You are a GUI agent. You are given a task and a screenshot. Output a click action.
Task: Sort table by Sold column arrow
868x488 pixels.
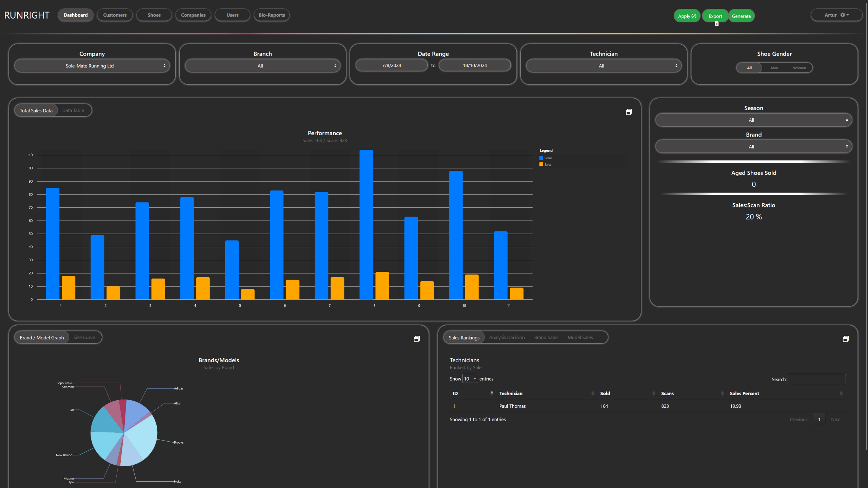(x=654, y=393)
